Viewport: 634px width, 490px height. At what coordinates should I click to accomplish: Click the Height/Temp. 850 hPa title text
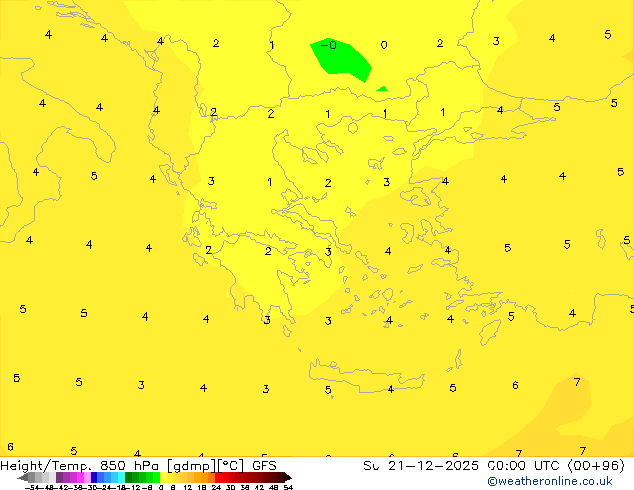[80, 466]
